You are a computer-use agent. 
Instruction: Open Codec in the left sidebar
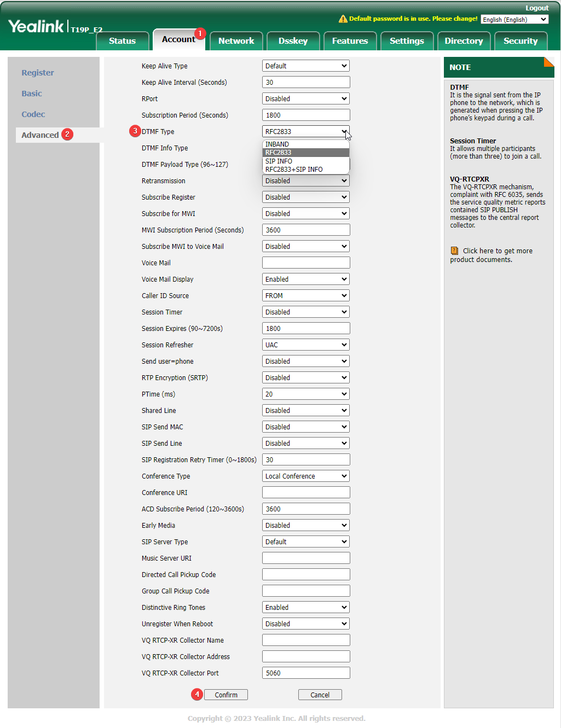(x=33, y=114)
